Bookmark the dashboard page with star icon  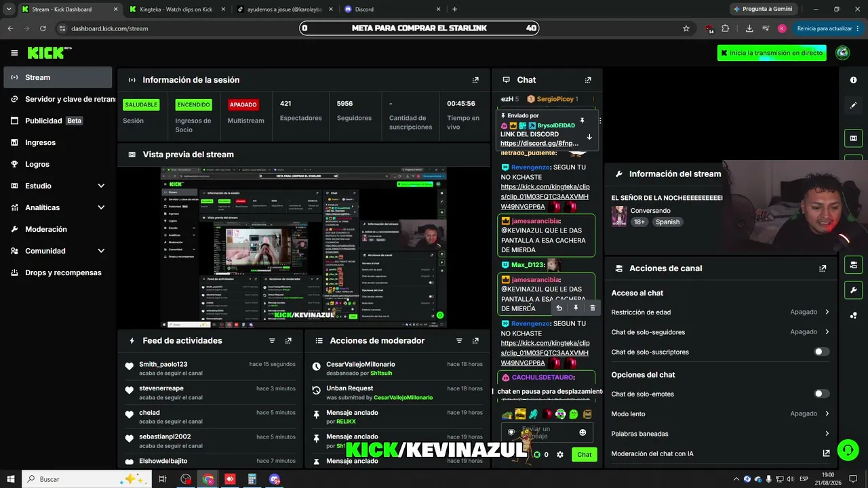pos(686,28)
